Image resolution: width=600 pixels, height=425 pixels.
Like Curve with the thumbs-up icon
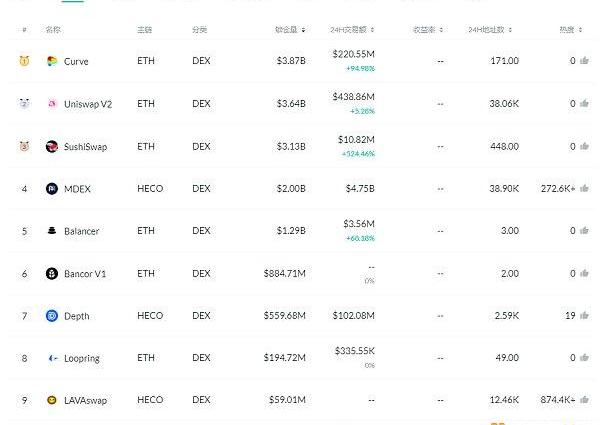[x=584, y=60]
